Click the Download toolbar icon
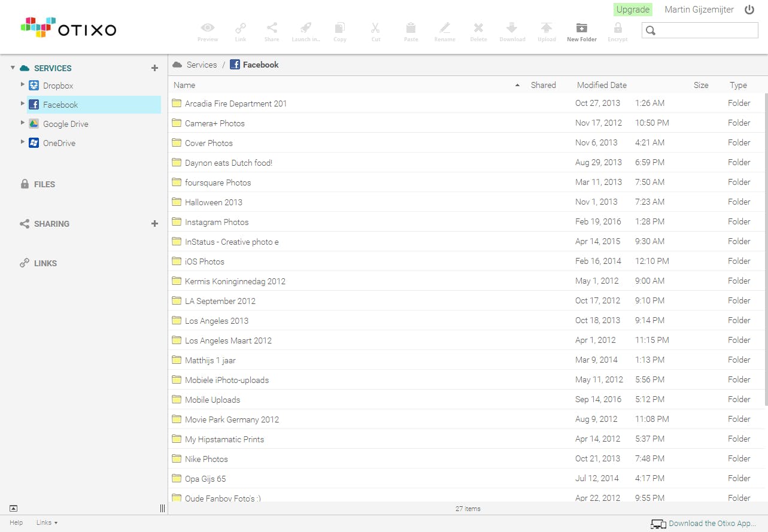The width and height of the screenshot is (768, 532). (x=512, y=29)
